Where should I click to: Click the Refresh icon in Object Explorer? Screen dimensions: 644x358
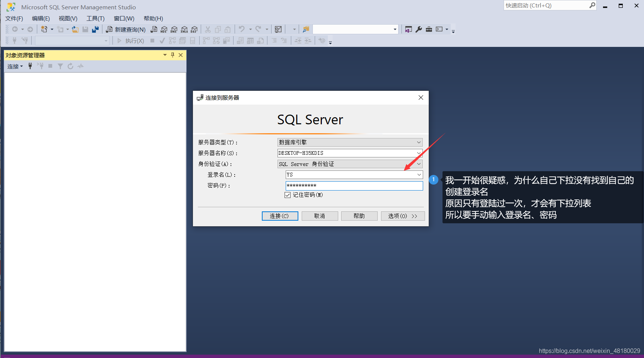(70, 66)
